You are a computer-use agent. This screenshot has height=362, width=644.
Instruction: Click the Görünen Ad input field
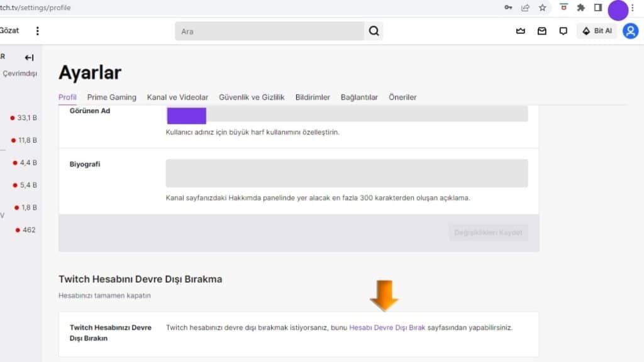point(347,114)
